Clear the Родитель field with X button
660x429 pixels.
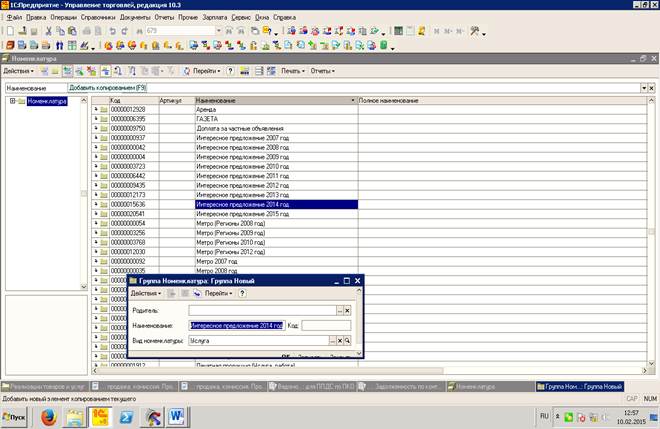click(x=347, y=311)
